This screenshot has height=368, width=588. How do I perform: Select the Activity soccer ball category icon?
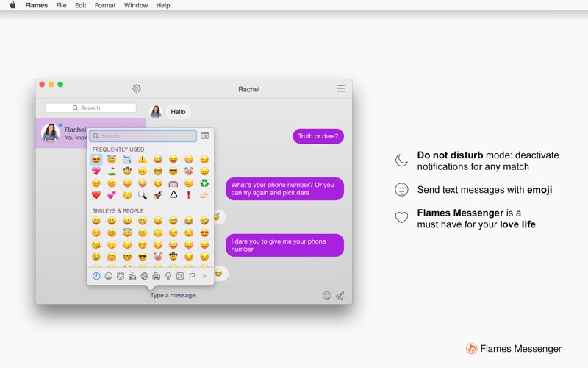click(144, 277)
